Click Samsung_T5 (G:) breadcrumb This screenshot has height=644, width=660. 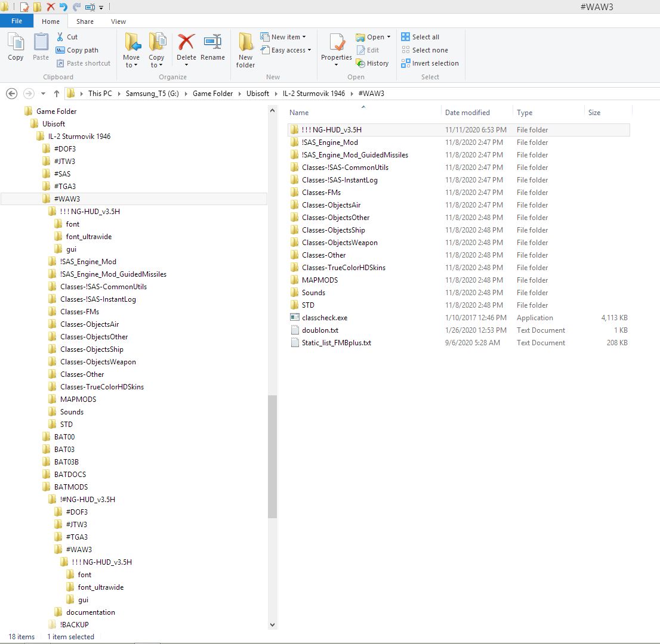click(x=152, y=94)
